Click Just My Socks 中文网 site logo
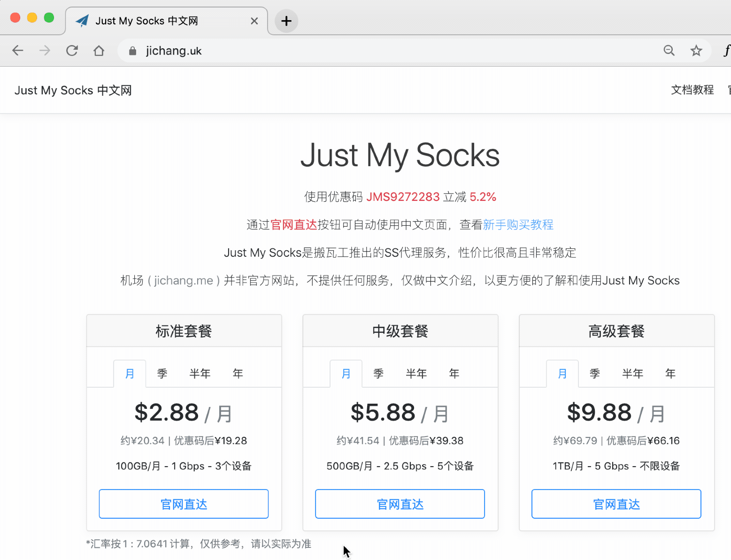The height and width of the screenshot is (560, 731). pos(73,90)
